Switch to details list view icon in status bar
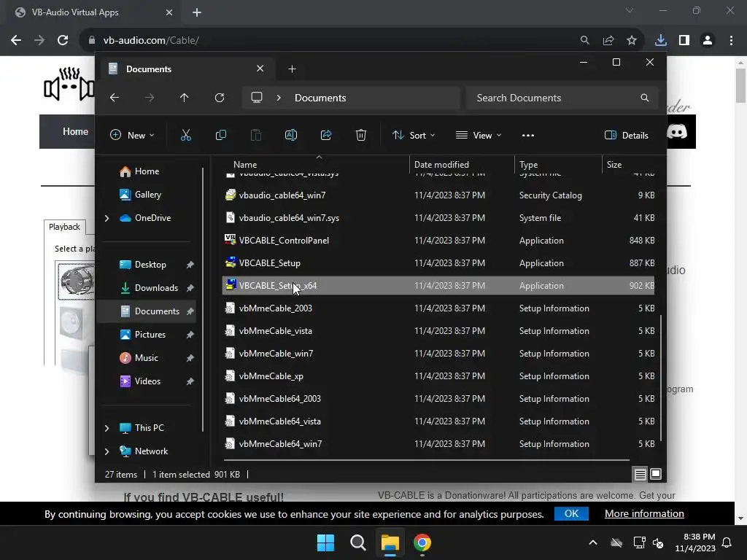Screen dimensions: 747x560 (x=640, y=474)
